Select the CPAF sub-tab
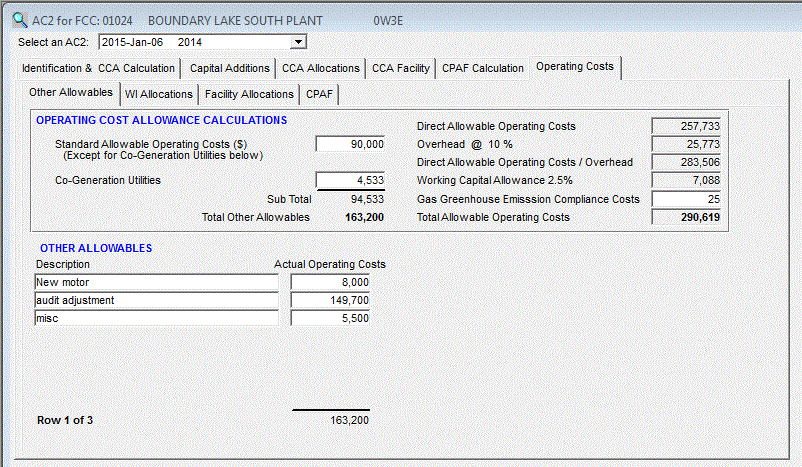This screenshot has height=467, width=802. pyautogui.click(x=320, y=94)
